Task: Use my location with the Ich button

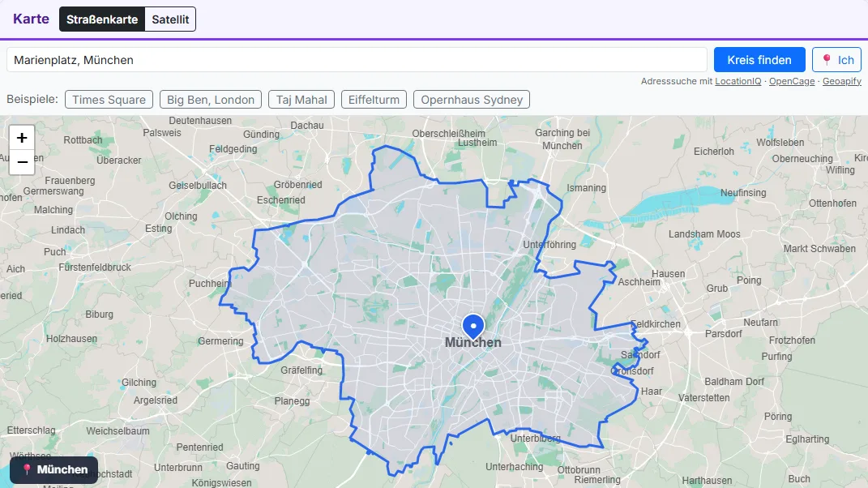Action: [837, 60]
